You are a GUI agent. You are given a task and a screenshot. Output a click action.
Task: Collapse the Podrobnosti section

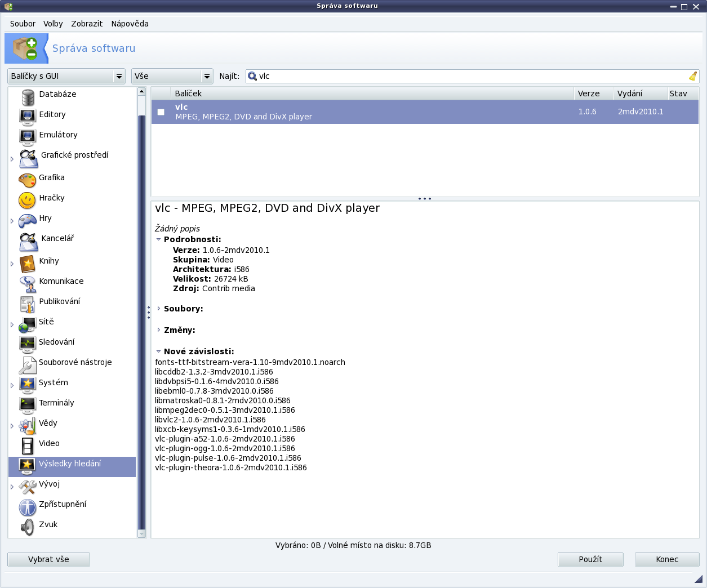click(158, 239)
